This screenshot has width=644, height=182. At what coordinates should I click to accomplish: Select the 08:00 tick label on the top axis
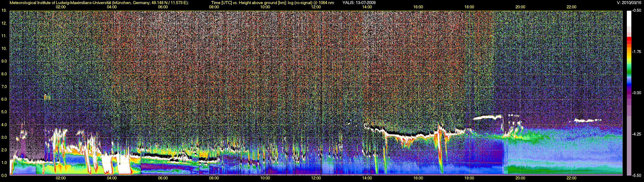pos(214,7)
